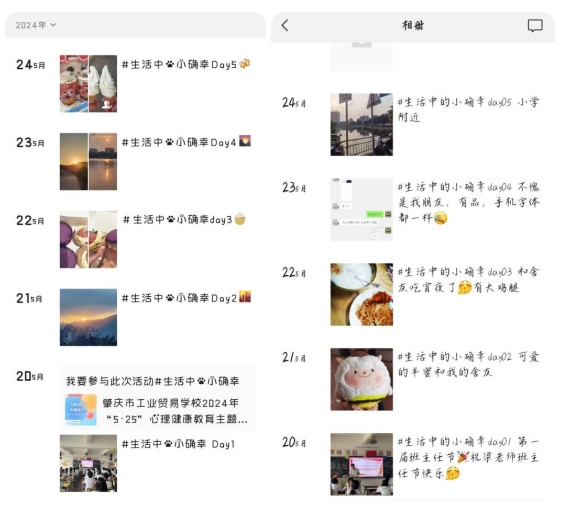The height and width of the screenshot is (507, 564).
Task: Open the Day4 sunset photo thumbnail
Action: coord(88,161)
